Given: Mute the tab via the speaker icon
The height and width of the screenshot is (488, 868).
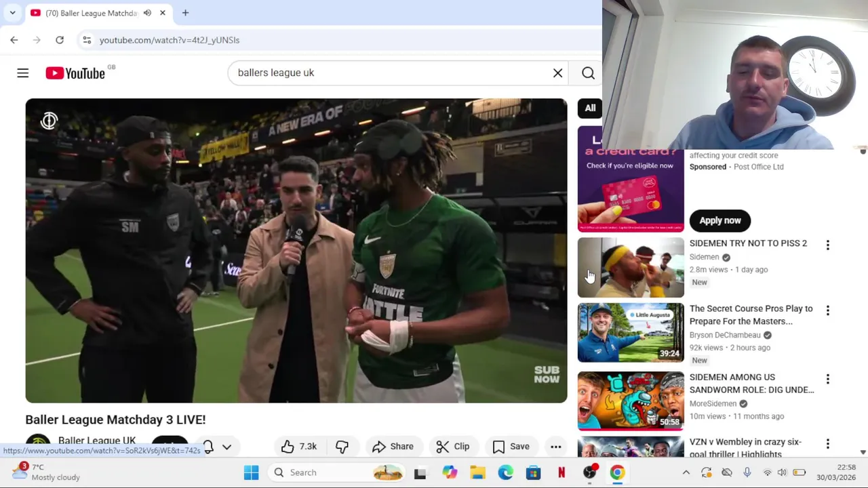Looking at the screenshot, I should tap(147, 13).
